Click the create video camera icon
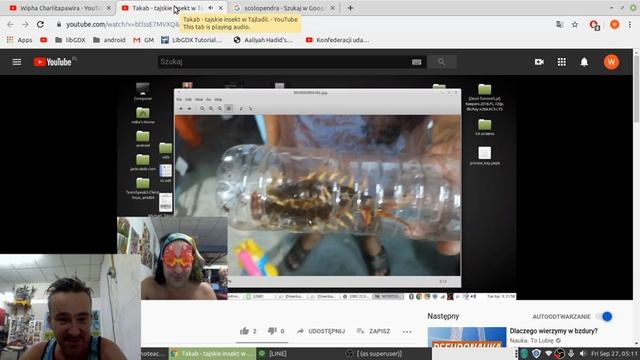640x360 pixels. (539, 62)
